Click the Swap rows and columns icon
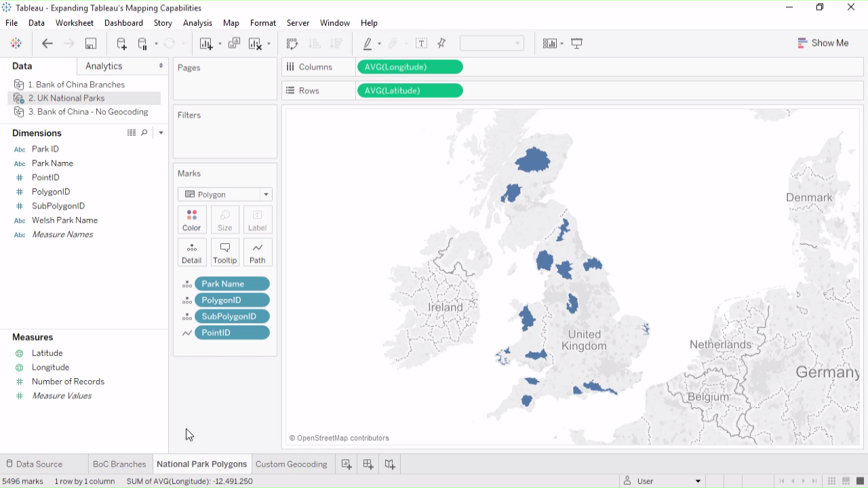Viewport: 868px width, 488px height. [x=292, y=43]
